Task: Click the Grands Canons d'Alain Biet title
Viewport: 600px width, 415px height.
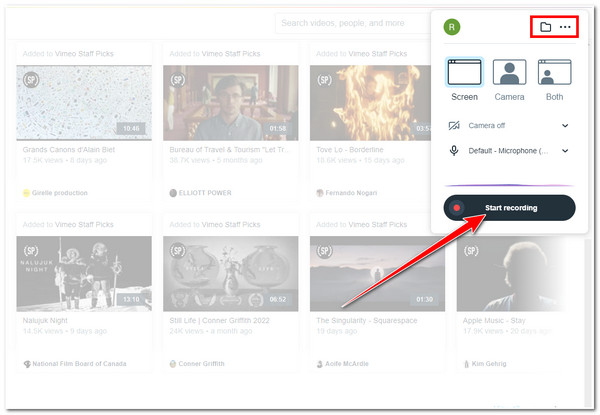Action: coord(68,150)
